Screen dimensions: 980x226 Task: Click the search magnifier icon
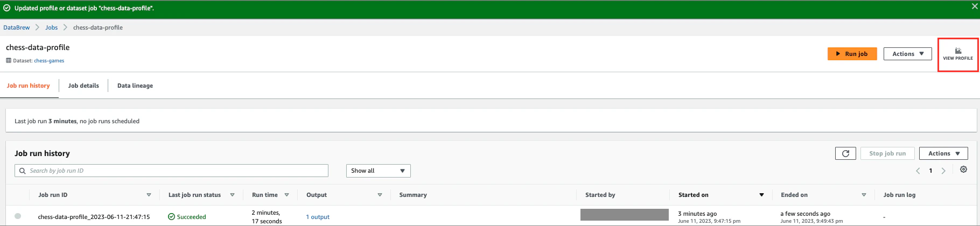pos(22,171)
